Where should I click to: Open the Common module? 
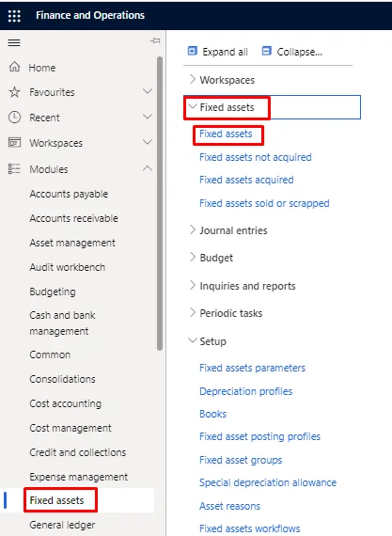point(50,355)
